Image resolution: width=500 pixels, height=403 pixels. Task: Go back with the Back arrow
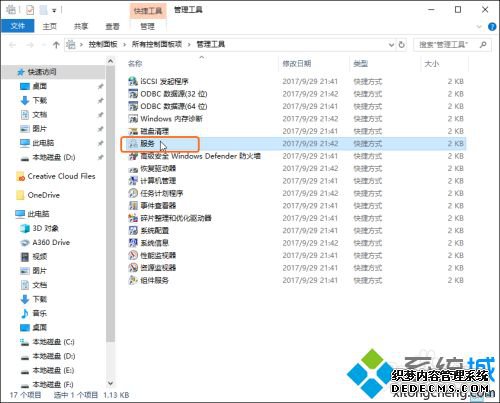click(13, 45)
